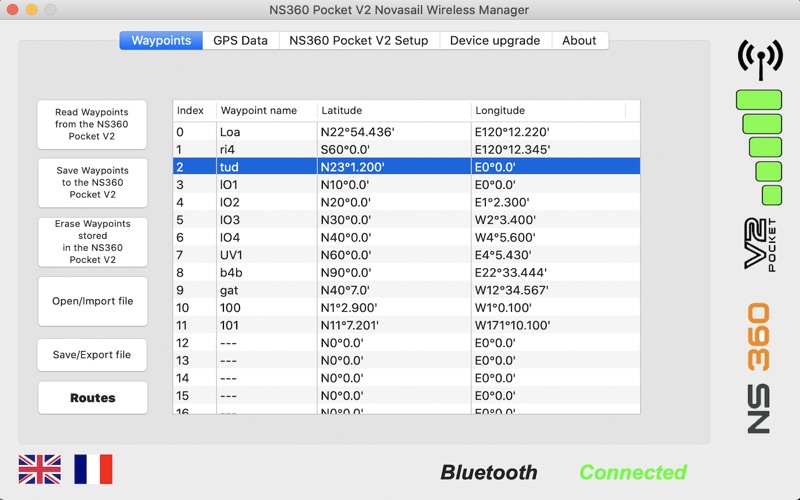Click the NS 360 Pocket V2 logo
Viewport: 800px width, 500px height.
coord(760,326)
